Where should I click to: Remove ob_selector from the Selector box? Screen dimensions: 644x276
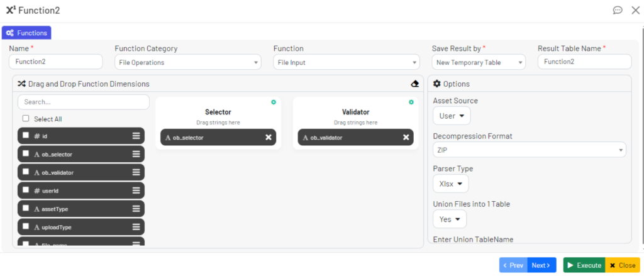click(268, 138)
